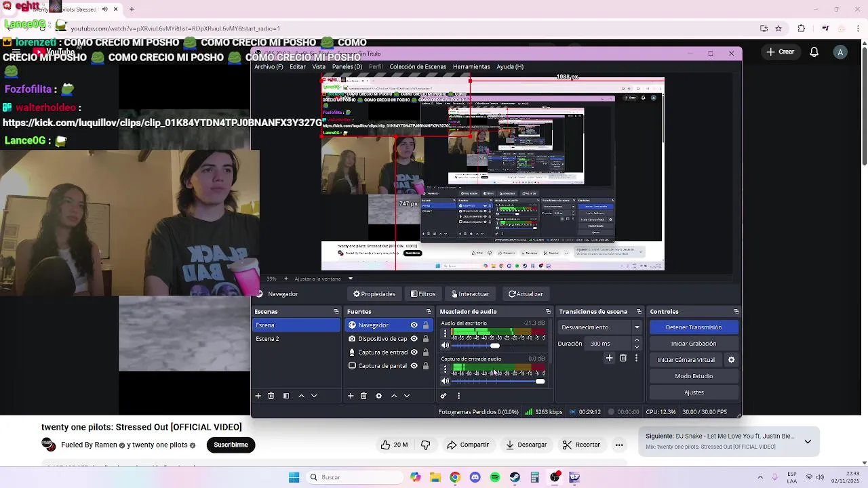Image resolution: width=868 pixels, height=488 pixels.
Task: Pop out the Escenas dock
Action: [336, 312]
